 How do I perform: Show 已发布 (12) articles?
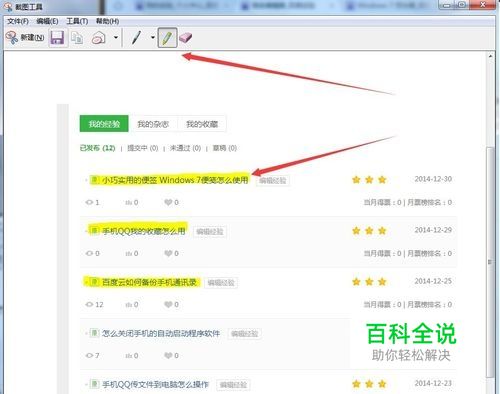[98, 148]
